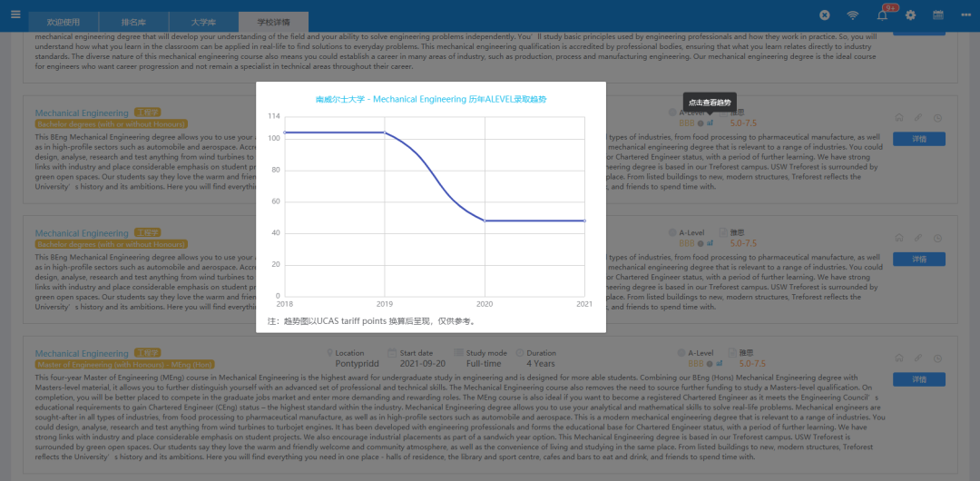
Task: Click clock icon on Bachelor course card under tooltip
Action: click(937, 118)
